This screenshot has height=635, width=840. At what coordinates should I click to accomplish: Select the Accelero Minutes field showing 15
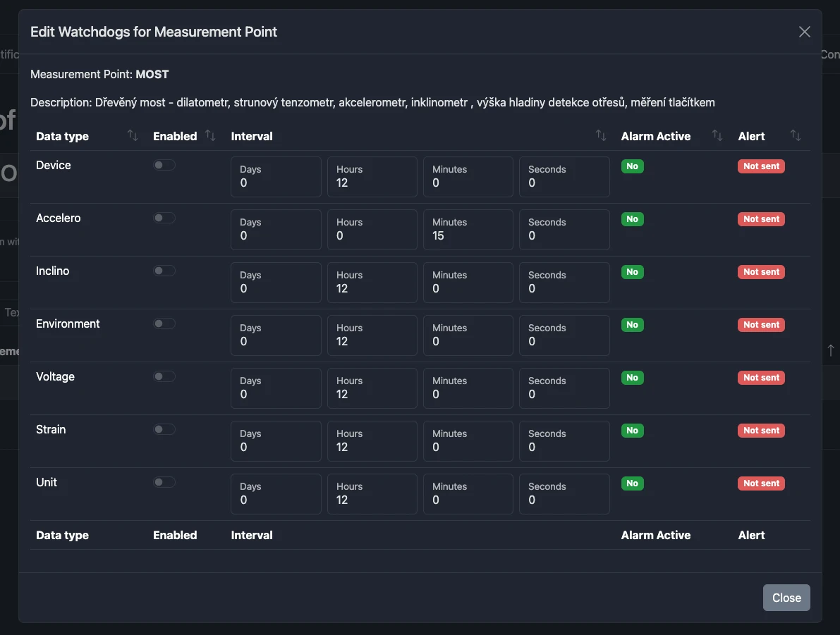[x=468, y=230]
